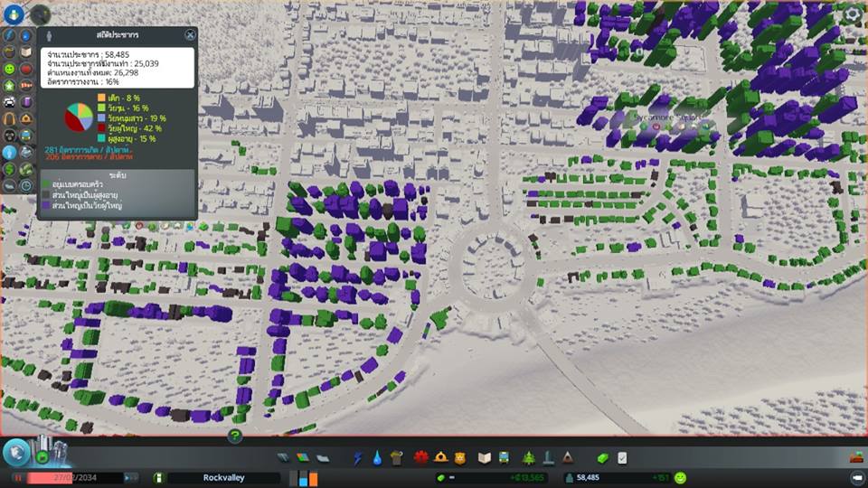Click the teal seniors 15 % swatch
Viewport: 868px width, 488px height.
[101, 138]
